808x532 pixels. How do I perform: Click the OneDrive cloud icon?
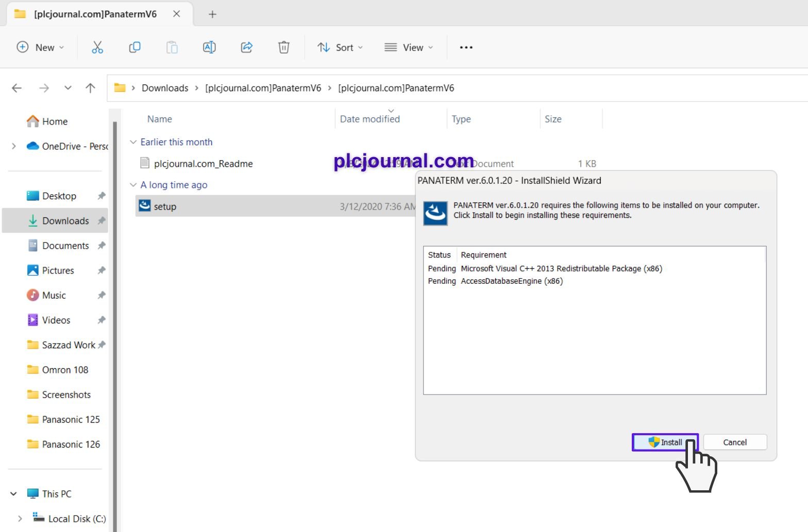point(33,146)
